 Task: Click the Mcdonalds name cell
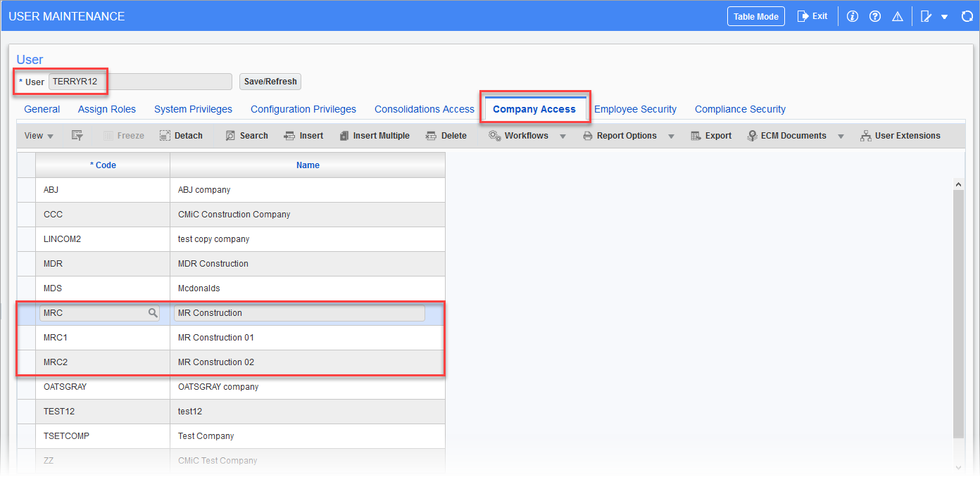(x=308, y=288)
